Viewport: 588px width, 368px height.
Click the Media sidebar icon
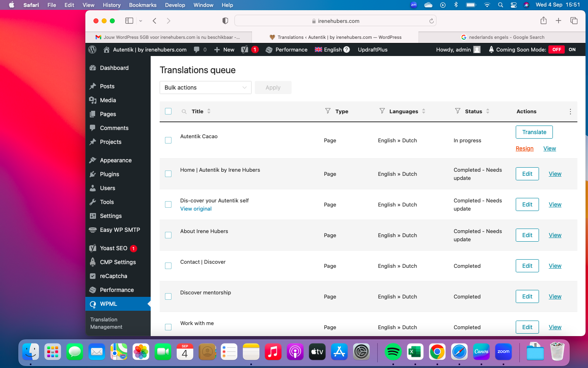[x=93, y=100]
